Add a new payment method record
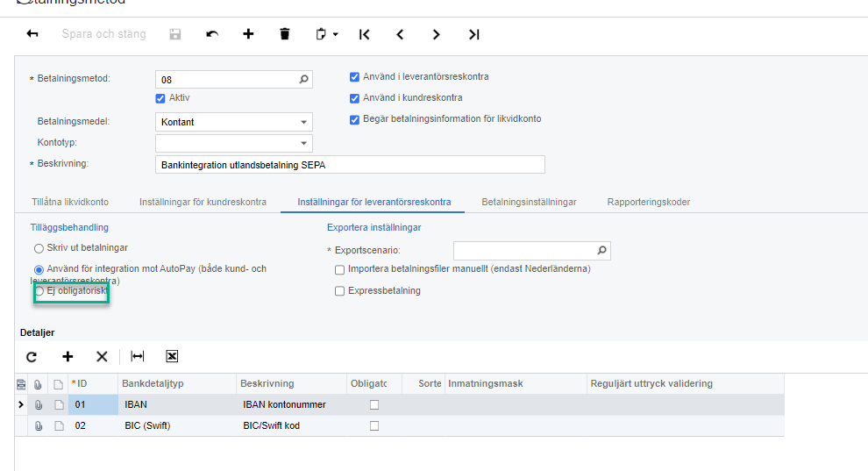Screen dimensions: 868x471 click(x=248, y=34)
